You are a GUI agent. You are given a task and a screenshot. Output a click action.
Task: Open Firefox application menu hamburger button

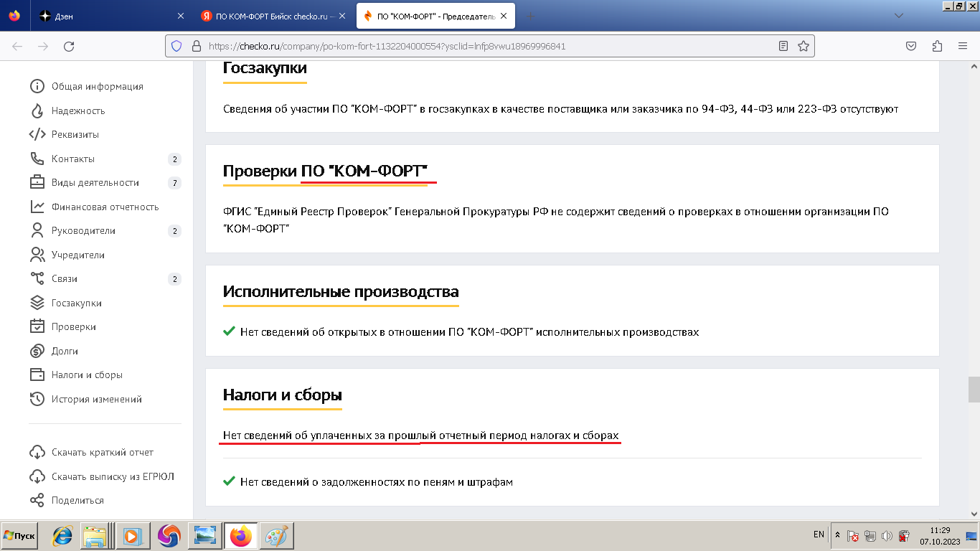(x=963, y=46)
